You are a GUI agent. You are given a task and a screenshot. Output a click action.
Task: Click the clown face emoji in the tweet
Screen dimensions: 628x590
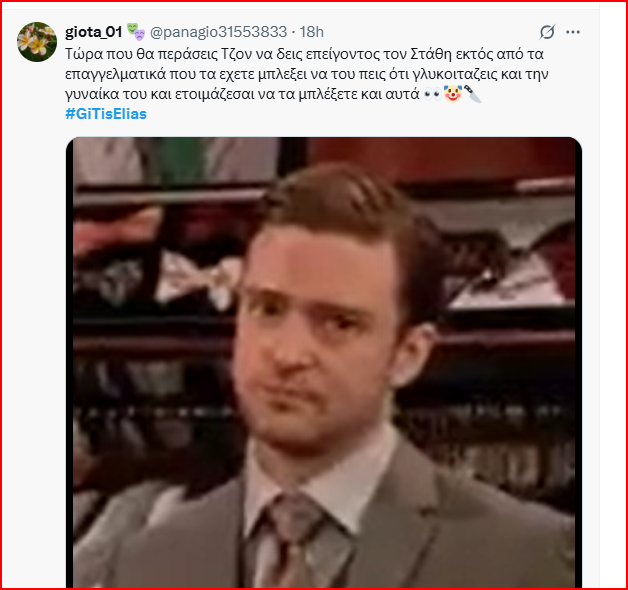(x=453, y=94)
